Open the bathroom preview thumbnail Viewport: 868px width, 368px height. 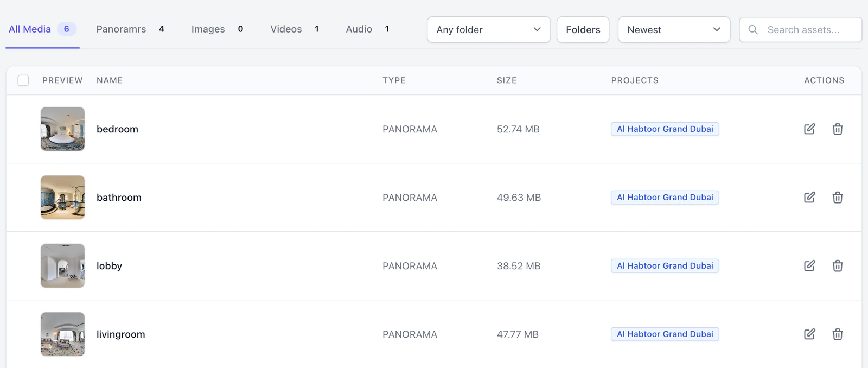(x=63, y=197)
